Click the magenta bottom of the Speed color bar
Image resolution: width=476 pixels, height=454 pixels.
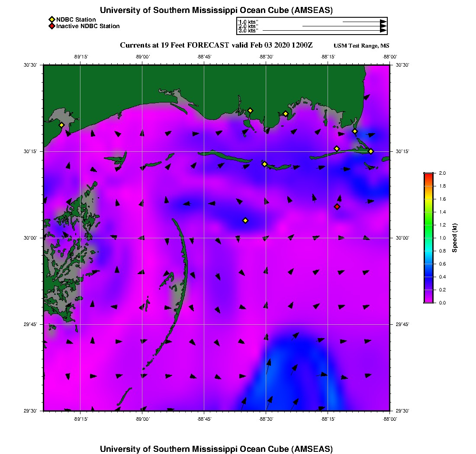tap(428, 301)
